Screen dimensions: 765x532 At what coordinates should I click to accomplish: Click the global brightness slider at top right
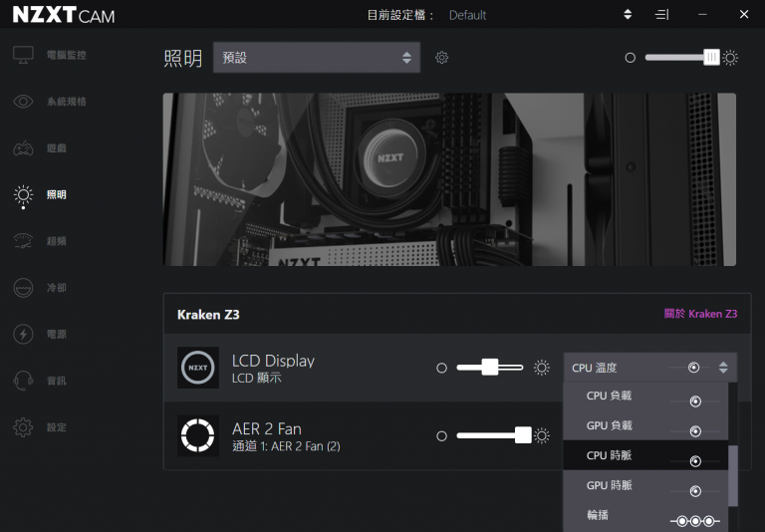682,58
